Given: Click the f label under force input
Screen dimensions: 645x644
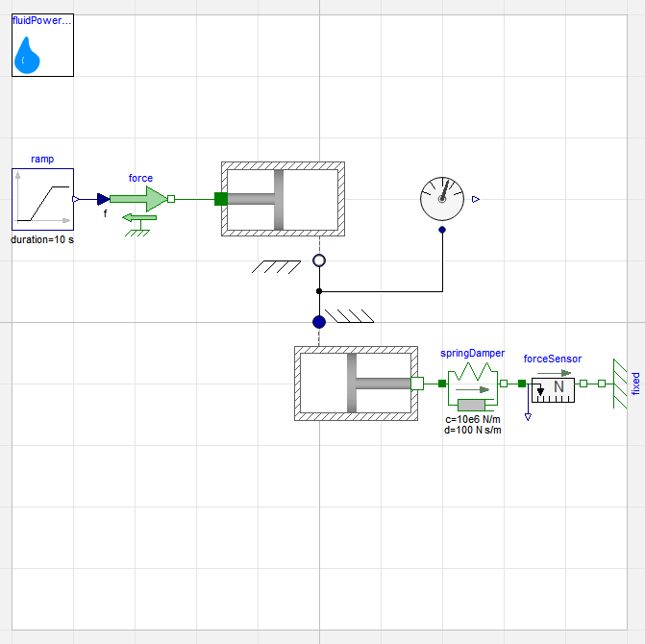Looking at the screenshot, I should [106, 213].
